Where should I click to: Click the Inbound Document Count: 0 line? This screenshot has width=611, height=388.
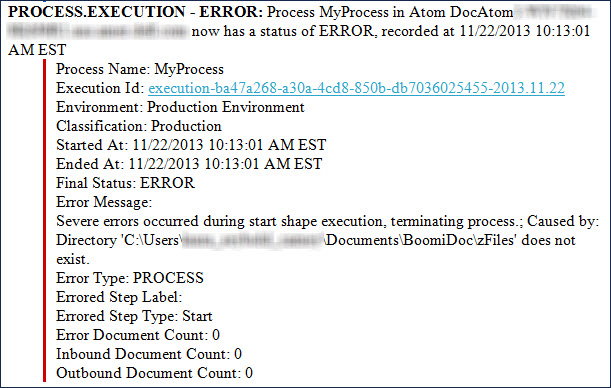coord(149,354)
